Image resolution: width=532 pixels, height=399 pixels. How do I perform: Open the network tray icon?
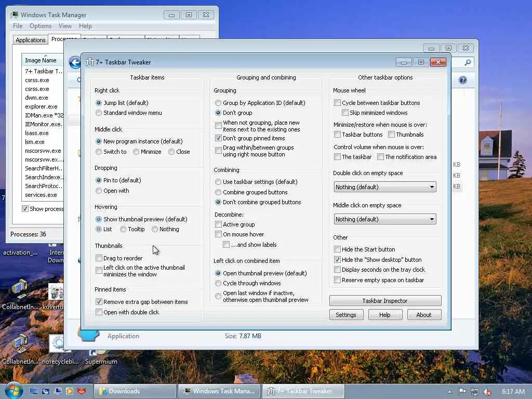[475, 392]
